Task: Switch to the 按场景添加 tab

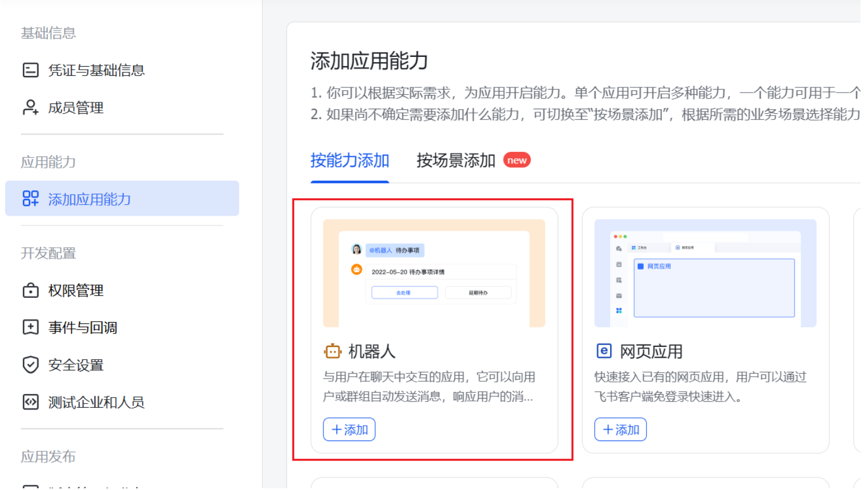Action: pos(456,160)
